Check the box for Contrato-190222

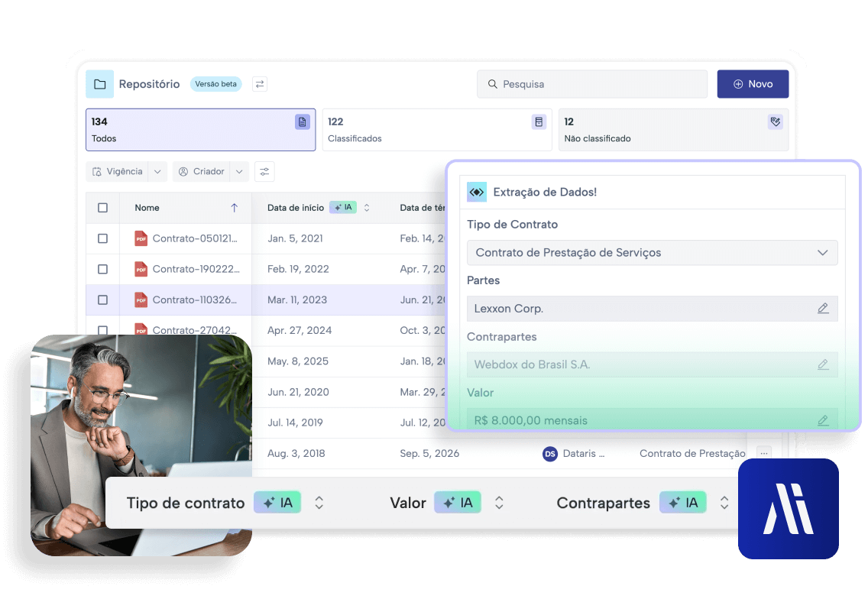103,269
